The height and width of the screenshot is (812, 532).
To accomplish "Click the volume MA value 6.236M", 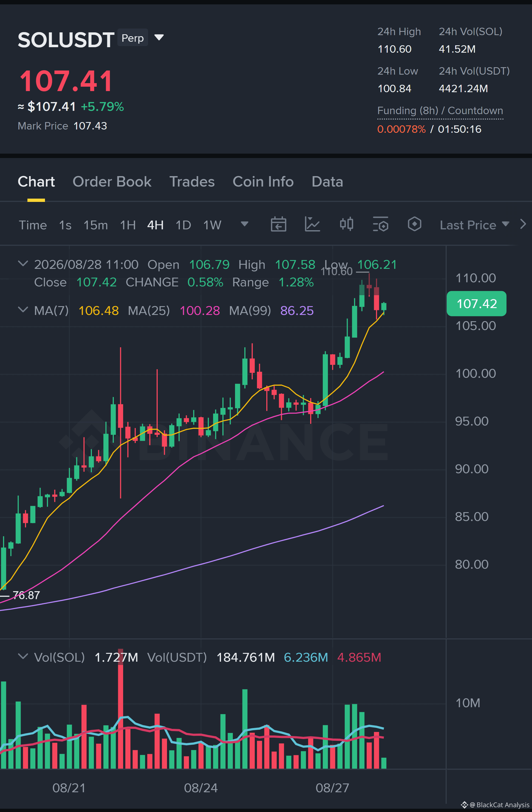I will point(306,658).
